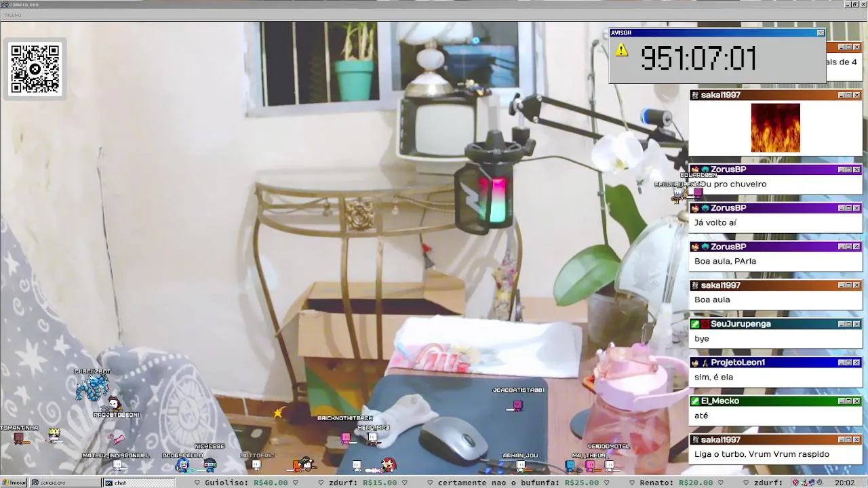Click the ARHAN_JOU character avatar

(521, 466)
